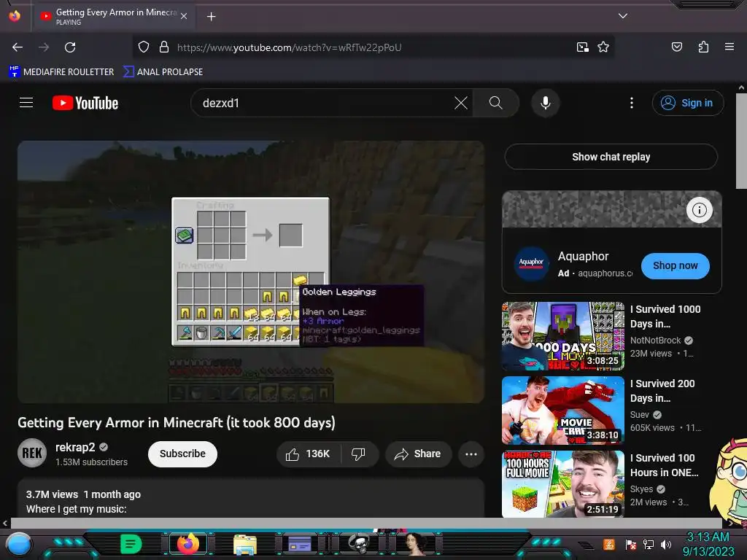Click the volume speaker tray icon
This screenshot has height=560, width=747.
(666, 545)
